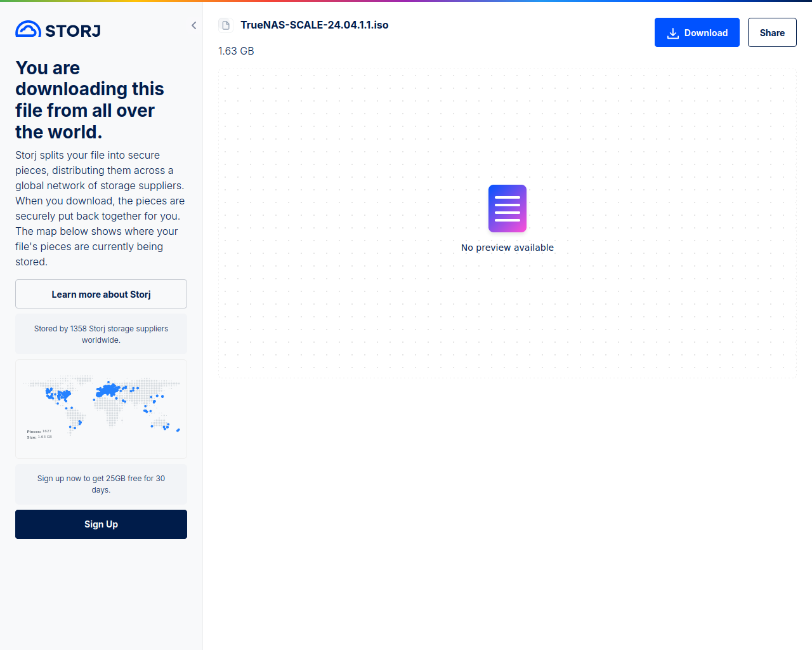Open the Share dialog
The width and height of the screenshot is (812, 650).
pyautogui.click(x=772, y=32)
